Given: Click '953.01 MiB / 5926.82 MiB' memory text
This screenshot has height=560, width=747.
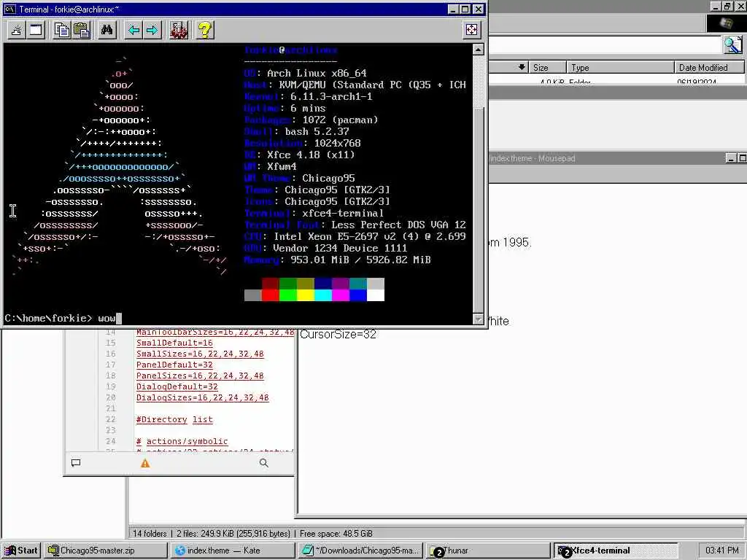Looking at the screenshot, I should point(360,260).
